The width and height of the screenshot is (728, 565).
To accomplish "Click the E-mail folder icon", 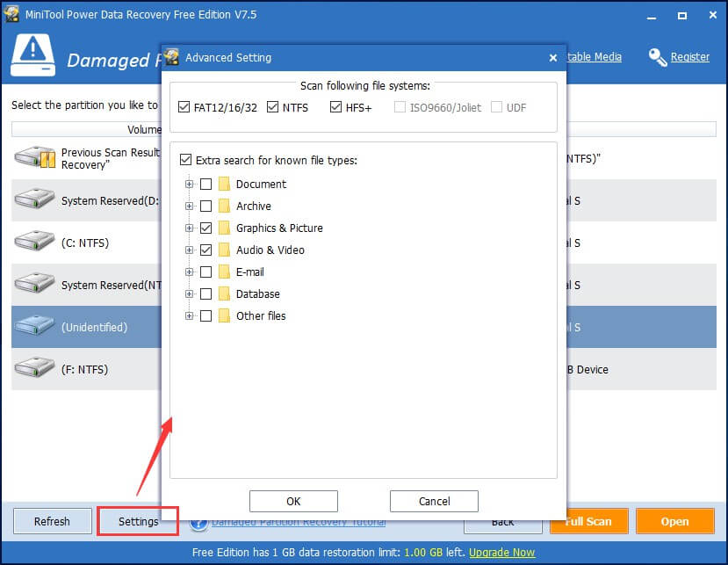I will [224, 272].
